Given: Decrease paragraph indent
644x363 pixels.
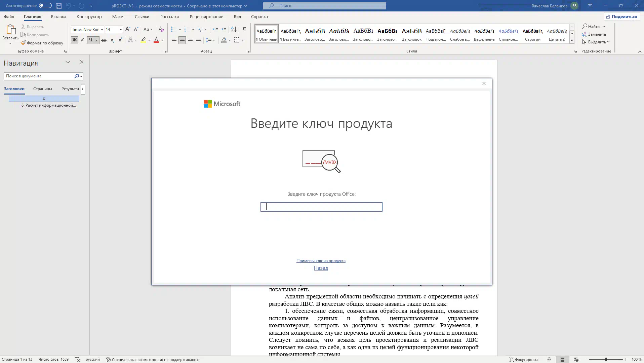Looking at the screenshot, I should [215, 29].
